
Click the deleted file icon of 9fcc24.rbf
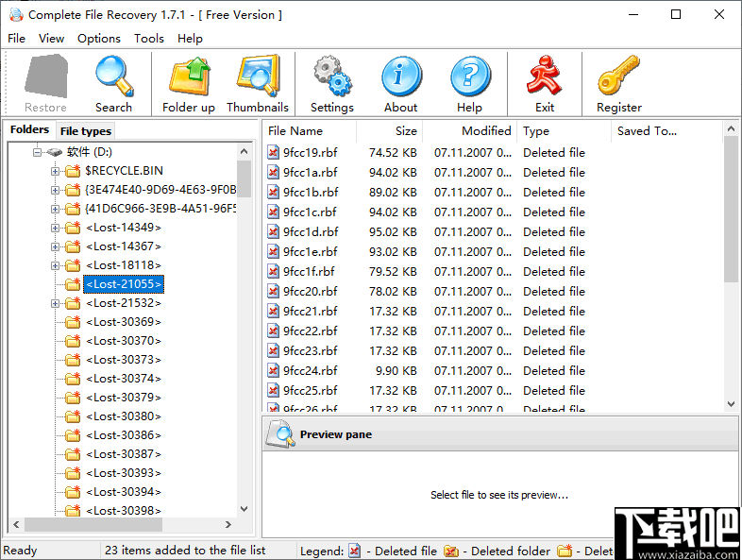coord(273,370)
